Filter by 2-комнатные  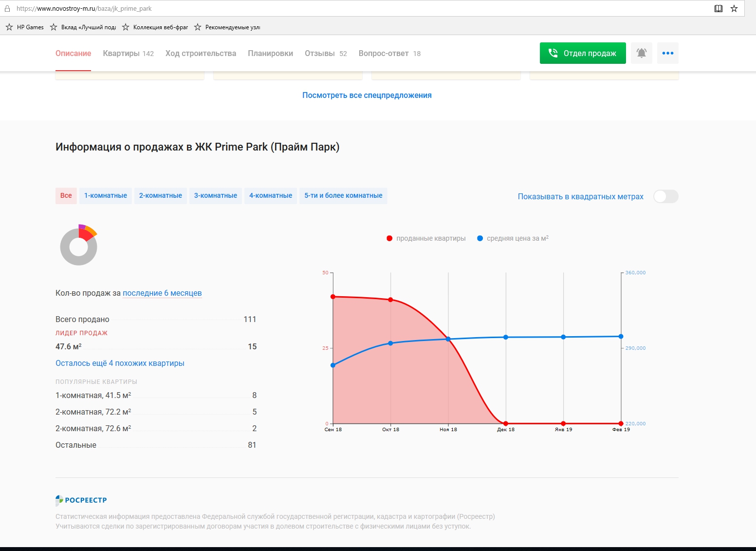click(161, 196)
